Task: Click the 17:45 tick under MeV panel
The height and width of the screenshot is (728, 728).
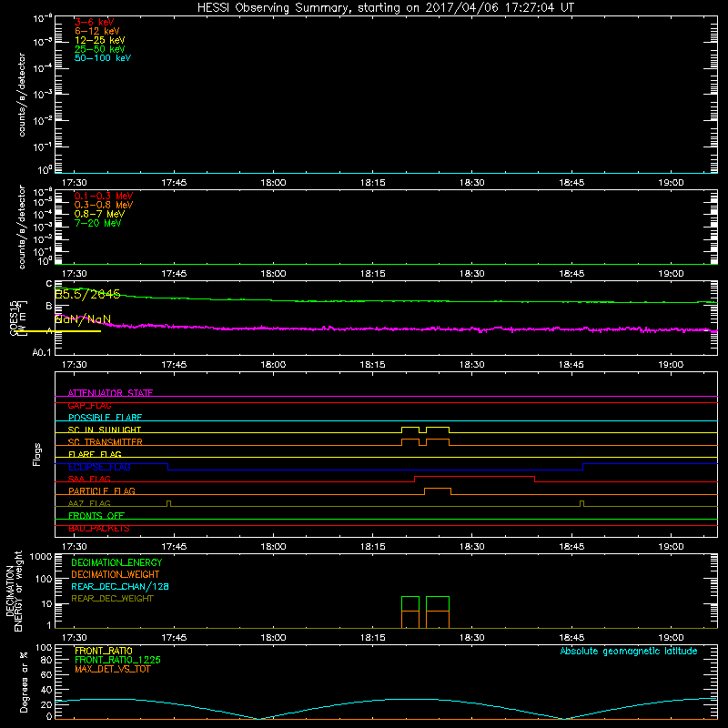Action: point(174,274)
